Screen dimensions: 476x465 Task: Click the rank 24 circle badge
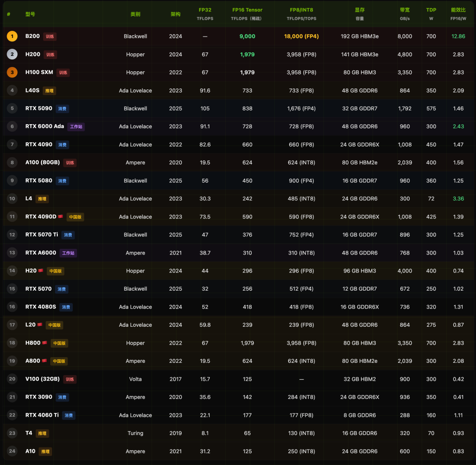12,451
